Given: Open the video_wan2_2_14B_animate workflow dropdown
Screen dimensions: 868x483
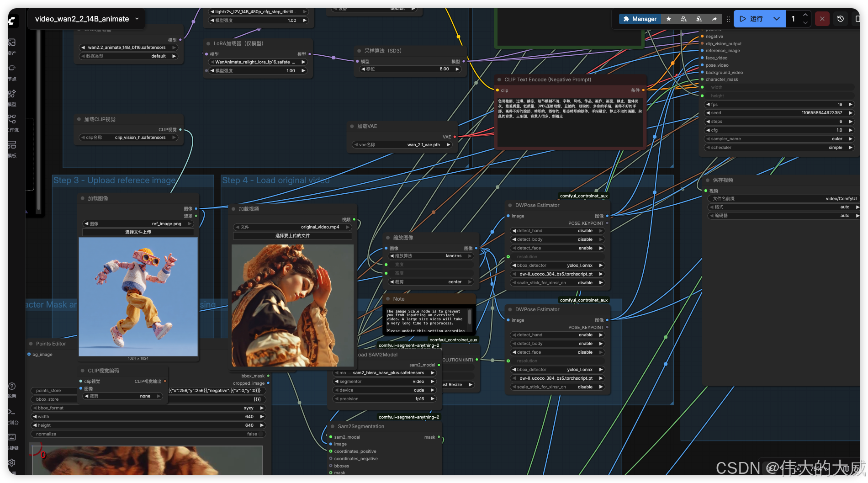Looking at the screenshot, I should 86,19.
